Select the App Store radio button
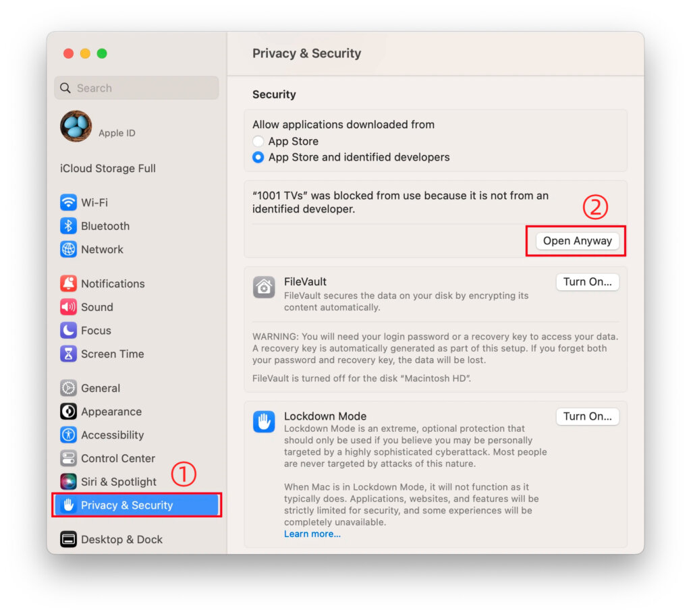The width and height of the screenshot is (691, 616). [x=258, y=142]
